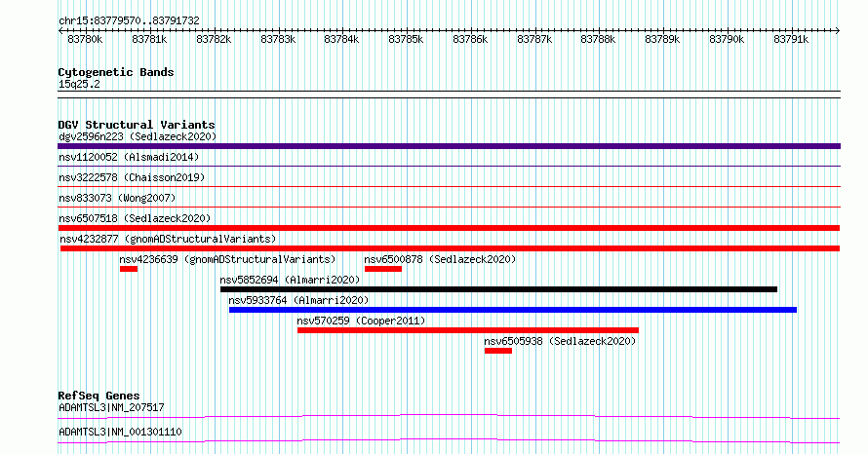Click the nsv6500878 (Sedlazeck2020) label
The image size is (868, 454).
[x=440, y=259]
